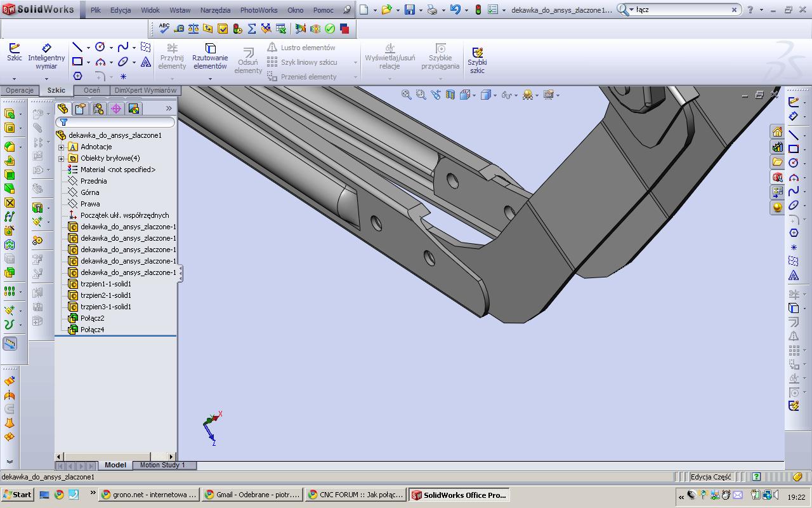Switch to the Oceń tab
The width and height of the screenshot is (812, 508).
click(92, 90)
